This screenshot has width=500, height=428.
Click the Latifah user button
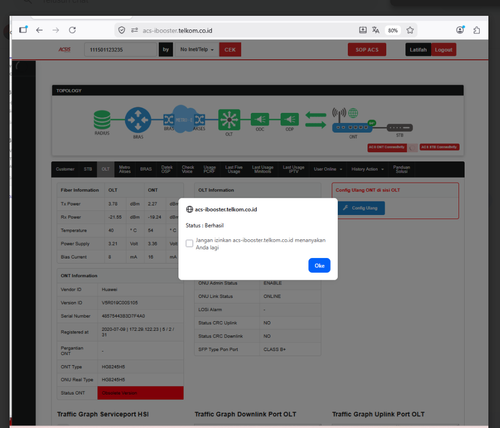pyautogui.click(x=418, y=50)
